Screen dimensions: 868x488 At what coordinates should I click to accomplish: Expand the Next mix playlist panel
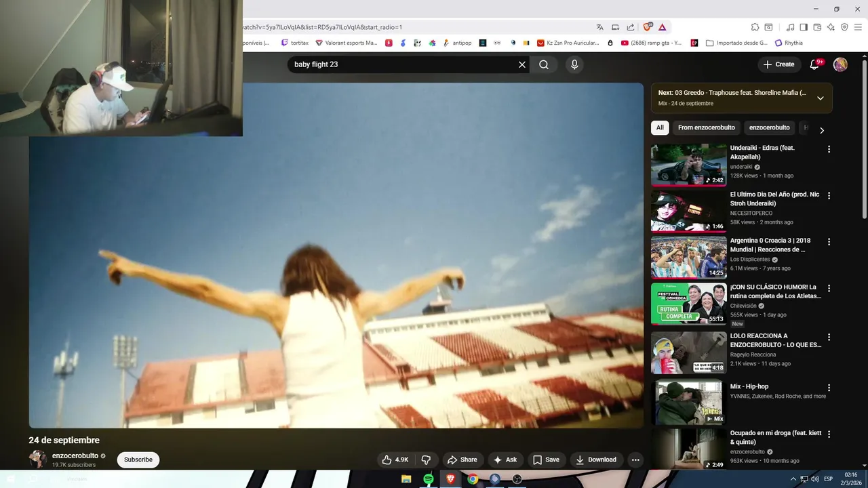pyautogui.click(x=820, y=98)
